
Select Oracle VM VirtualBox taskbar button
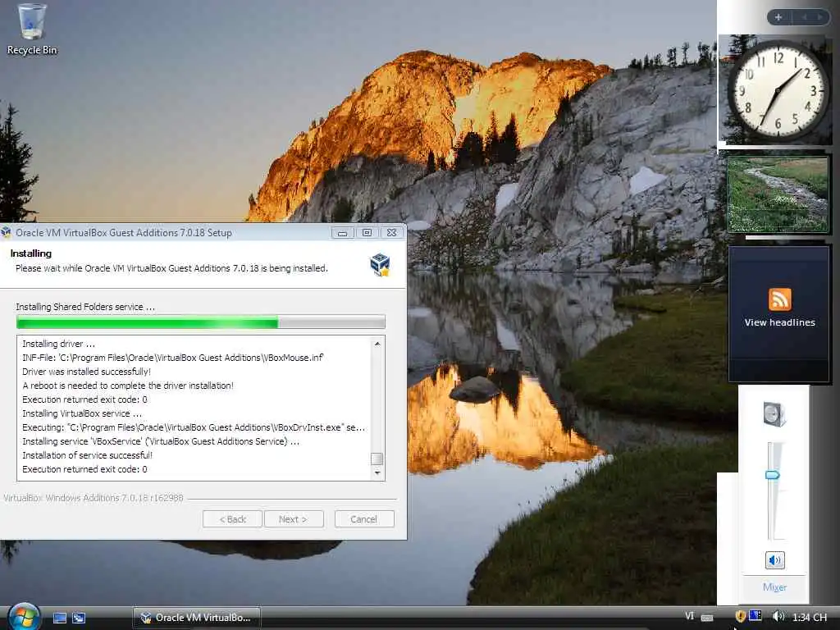(x=197, y=618)
